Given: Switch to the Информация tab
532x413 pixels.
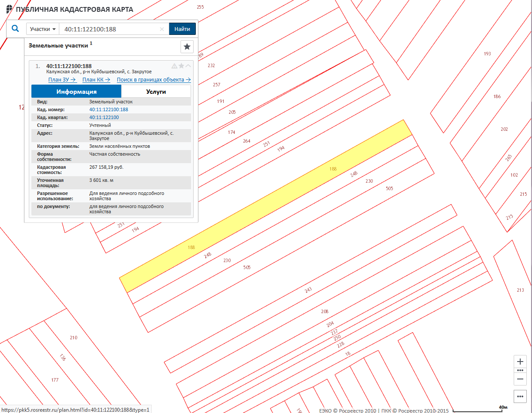Looking at the screenshot, I should click(x=76, y=92).
